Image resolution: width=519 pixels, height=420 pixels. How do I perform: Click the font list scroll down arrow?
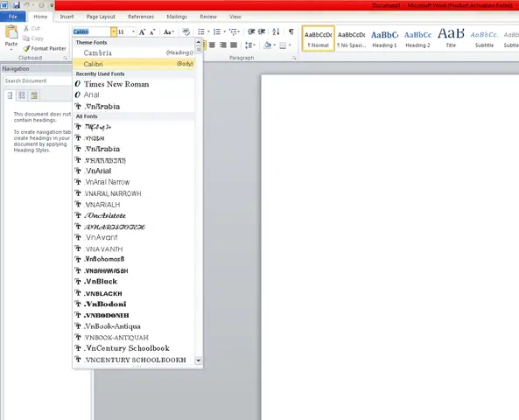[x=199, y=360]
